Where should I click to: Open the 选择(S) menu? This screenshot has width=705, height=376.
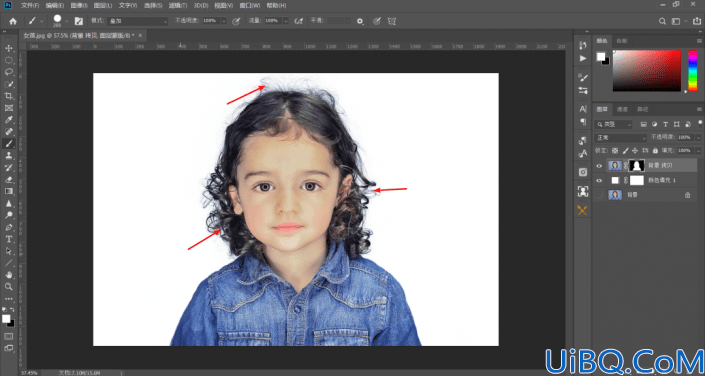coord(153,5)
